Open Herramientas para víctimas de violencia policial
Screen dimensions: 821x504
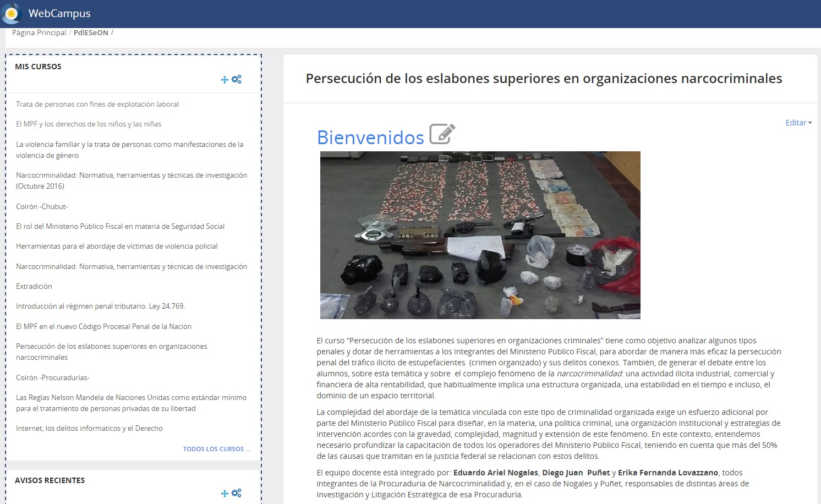coord(117,246)
